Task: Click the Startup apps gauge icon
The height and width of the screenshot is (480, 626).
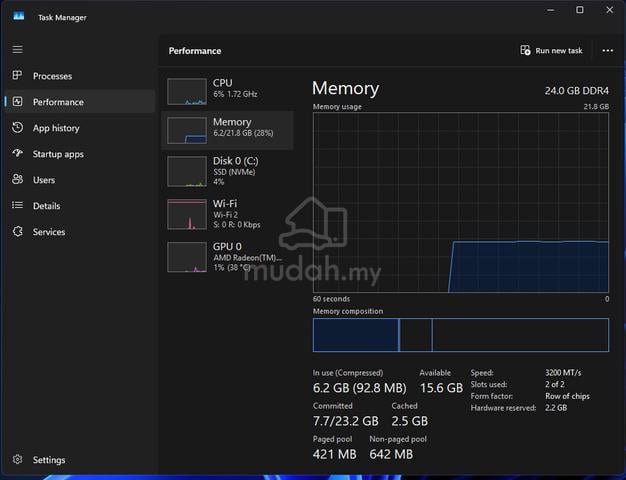Action: click(17, 153)
